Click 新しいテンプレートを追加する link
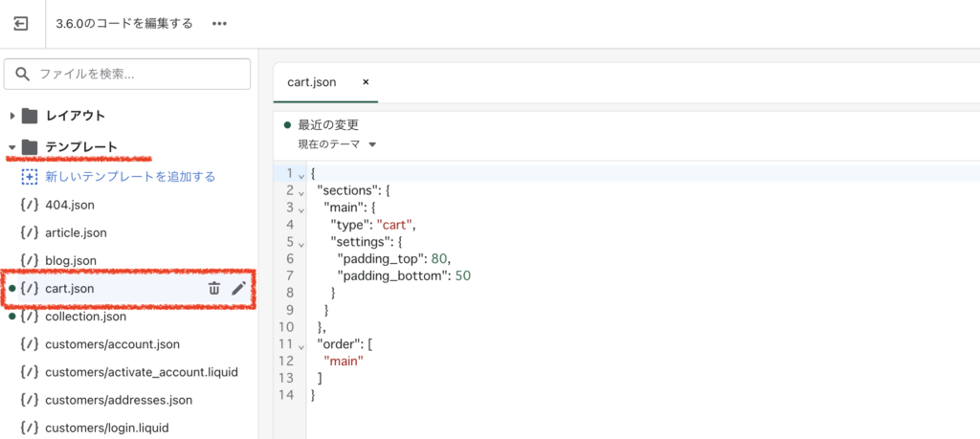 [x=130, y=177]
